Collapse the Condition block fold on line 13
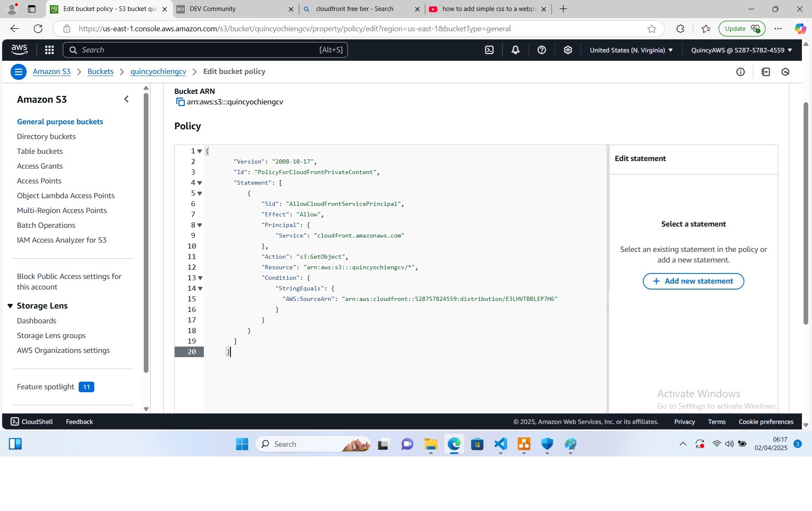 tap(200, 278)
